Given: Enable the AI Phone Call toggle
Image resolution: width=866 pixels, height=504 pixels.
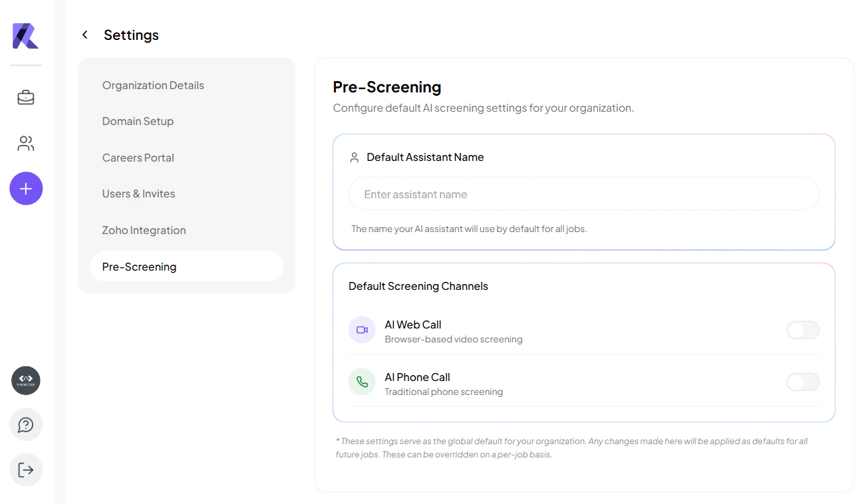Looking at the screenshot, I should (x=803, y=382).
